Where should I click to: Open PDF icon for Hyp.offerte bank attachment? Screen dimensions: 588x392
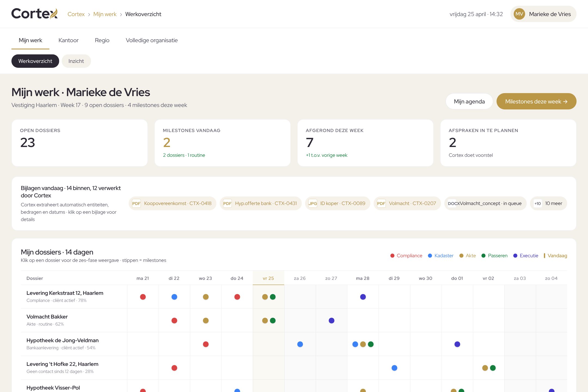click(227, 203)
